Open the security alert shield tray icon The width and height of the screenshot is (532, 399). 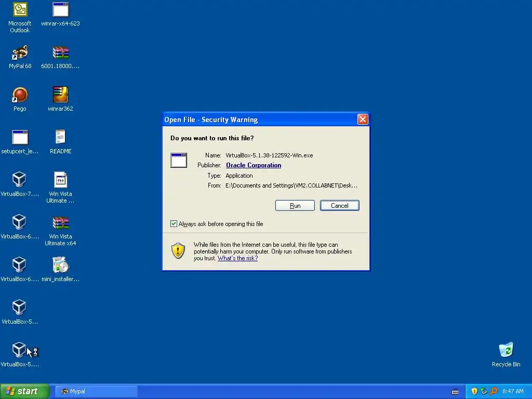(x=474, y=391)
